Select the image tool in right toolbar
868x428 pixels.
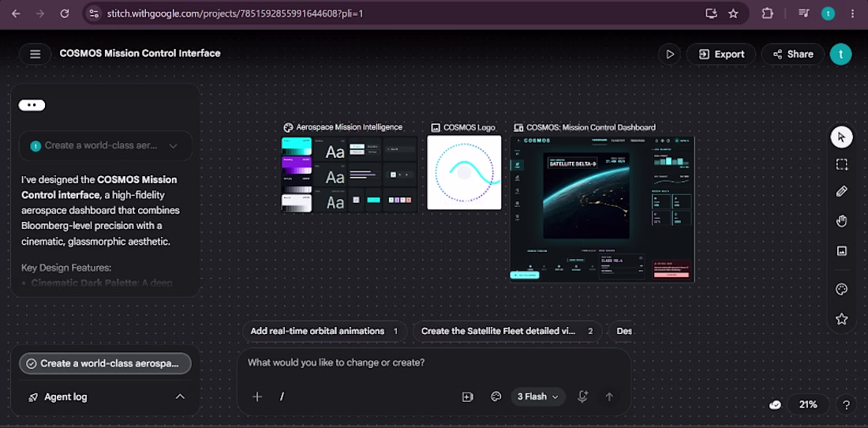(x=841, y=251)
